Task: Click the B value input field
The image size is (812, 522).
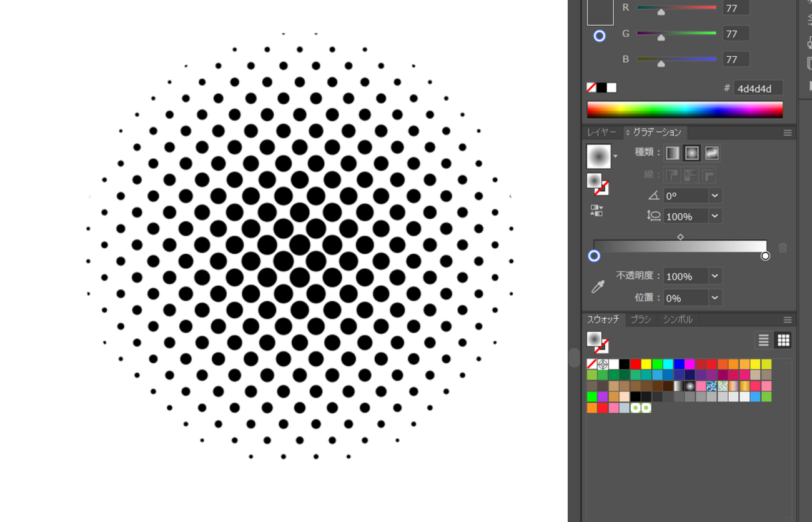Action: [736, 59]
